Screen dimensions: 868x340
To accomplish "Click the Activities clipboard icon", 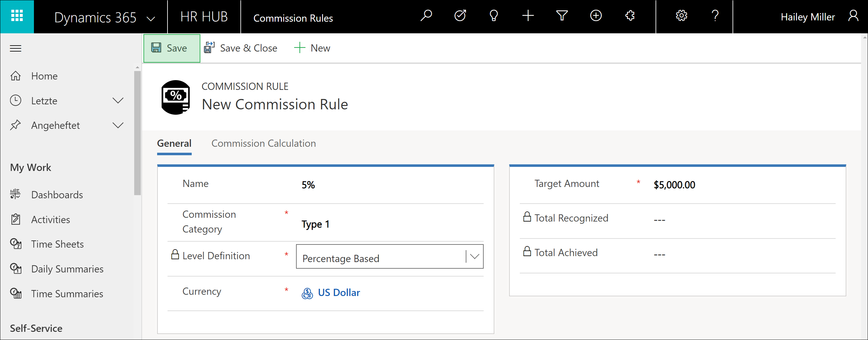I will pyautogui.click(x=15, y=219).
